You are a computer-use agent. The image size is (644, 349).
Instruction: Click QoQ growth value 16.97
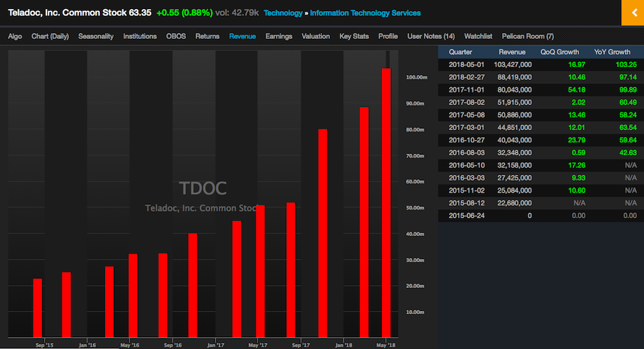click(x=577, y=64)
